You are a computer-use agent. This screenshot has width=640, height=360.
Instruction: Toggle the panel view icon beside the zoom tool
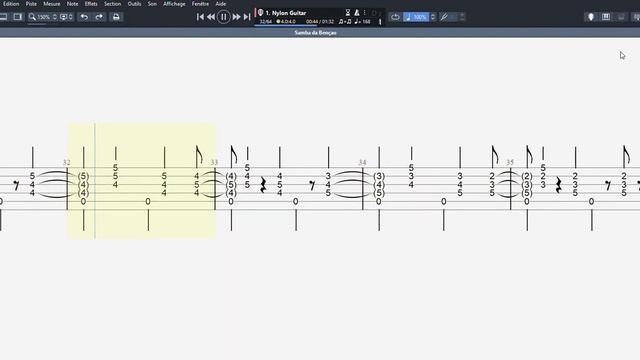(x=18, y=17)
